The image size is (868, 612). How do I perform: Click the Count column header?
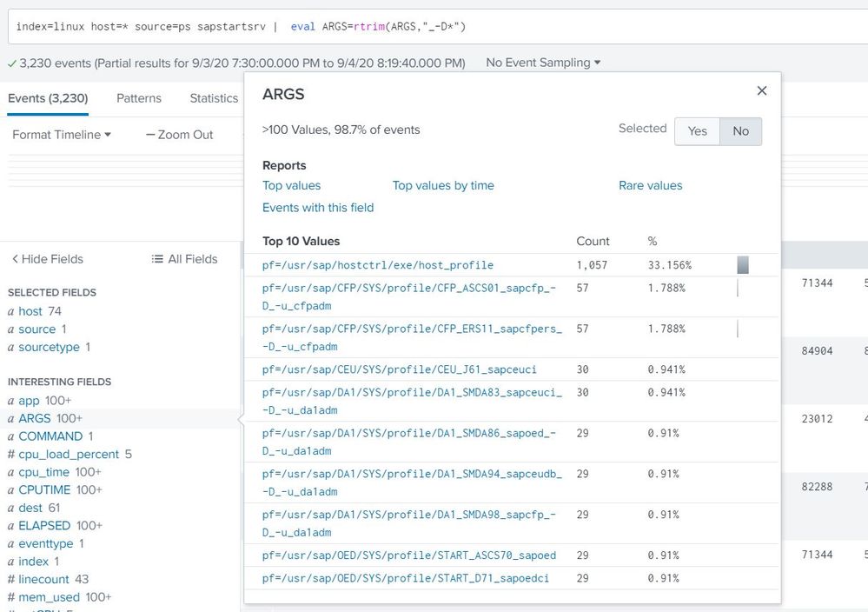pyautogui.click(x=593, y=242)
